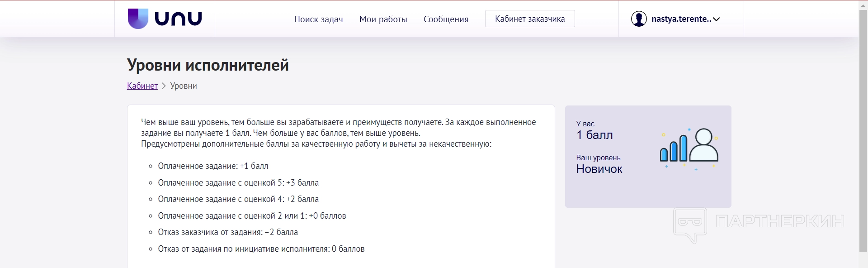Go to Мои работы section
868x268 pixels.
point(383,19)
